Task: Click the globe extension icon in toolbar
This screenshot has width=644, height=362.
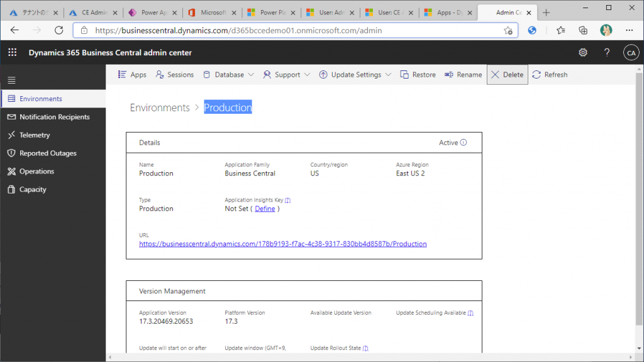Action: 532,30
